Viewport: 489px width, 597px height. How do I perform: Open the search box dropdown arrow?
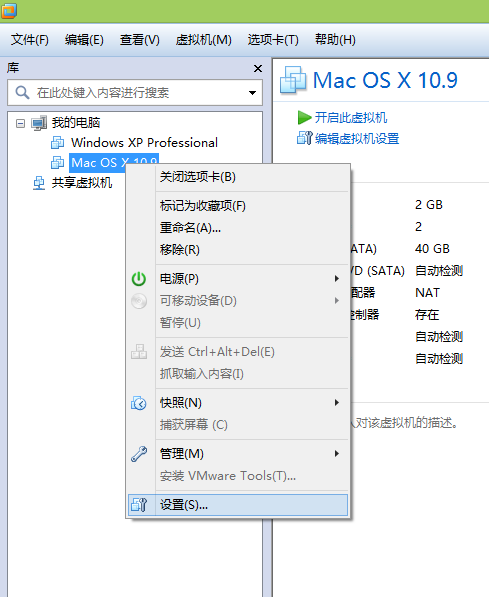[x=252, y=93]
